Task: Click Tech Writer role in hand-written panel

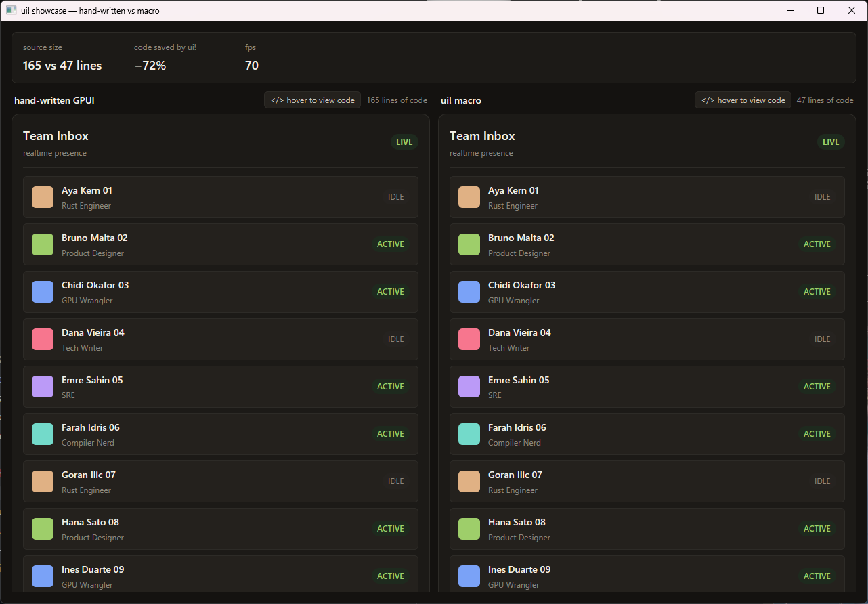Action: pos(83,348)
